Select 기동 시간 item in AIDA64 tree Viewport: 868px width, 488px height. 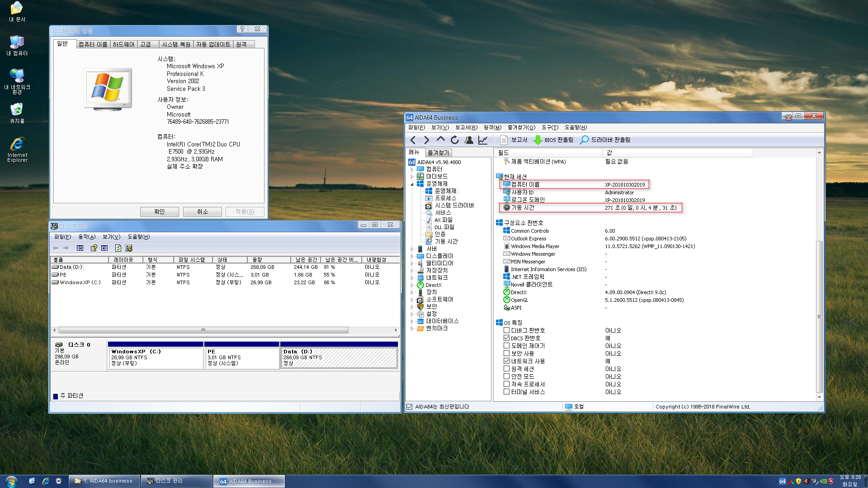click(x=442, y=242)
